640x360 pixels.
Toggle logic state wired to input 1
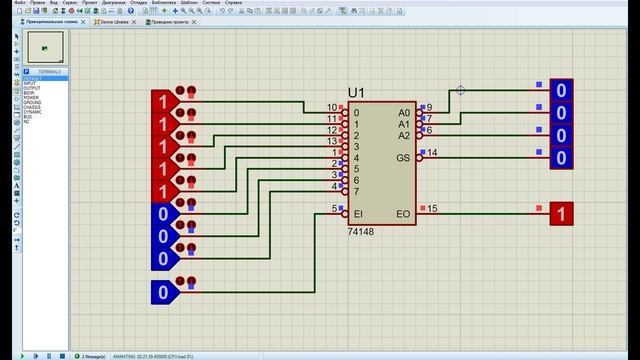click(x=165, y=124)
